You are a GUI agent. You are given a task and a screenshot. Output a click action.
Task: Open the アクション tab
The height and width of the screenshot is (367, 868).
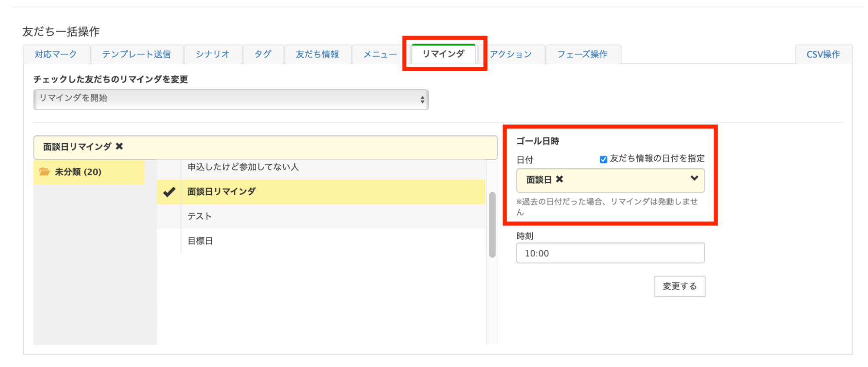511,55
